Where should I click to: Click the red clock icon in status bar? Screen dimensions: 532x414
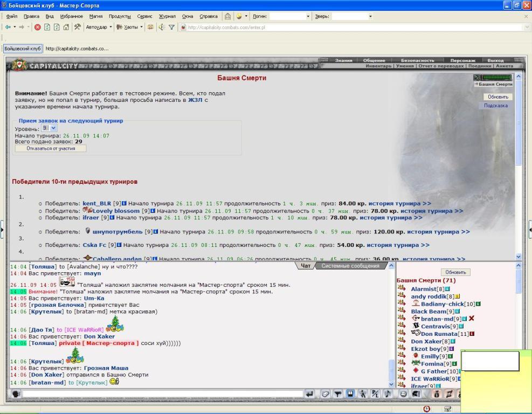tap(427, 409)
